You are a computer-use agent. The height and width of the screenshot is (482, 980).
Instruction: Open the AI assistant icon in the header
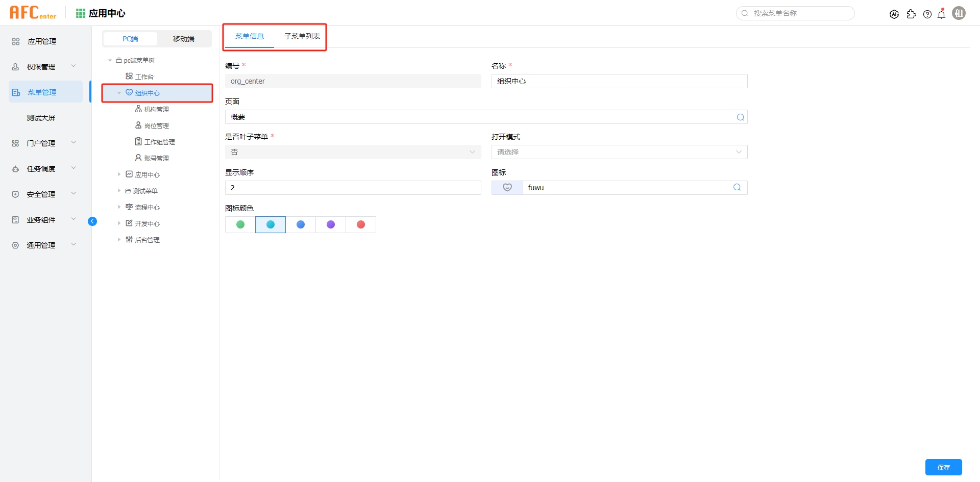[x=894, y=14]
